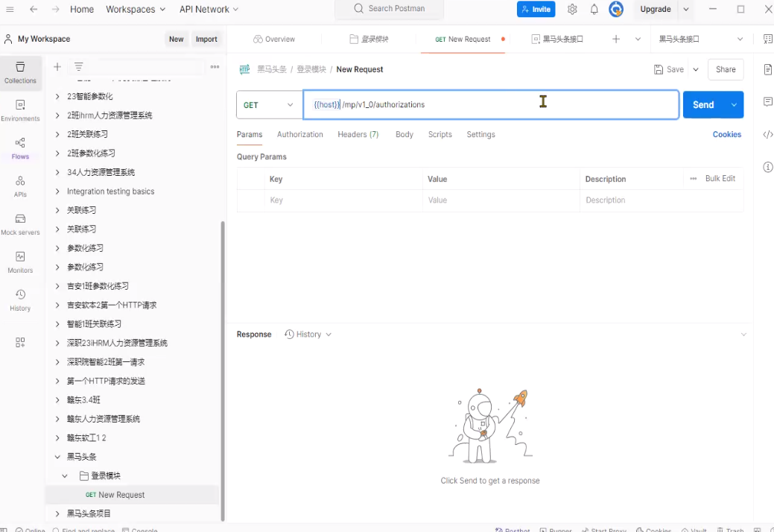
Task: Select GET New Request in collection tree
Action: pos(133,495)
